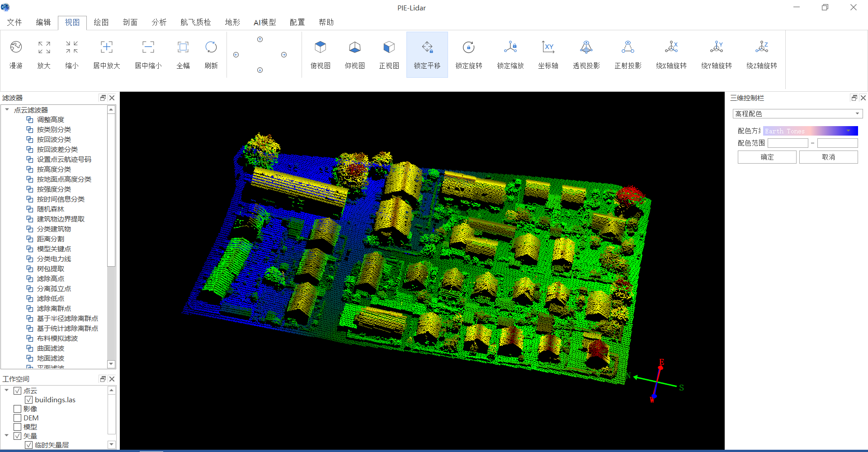This screenshot has height=452, width=868.
Task: Toggle the 坐标轴 coordinate axis icon
Action: pyautogui.click(x=548, y=47)
